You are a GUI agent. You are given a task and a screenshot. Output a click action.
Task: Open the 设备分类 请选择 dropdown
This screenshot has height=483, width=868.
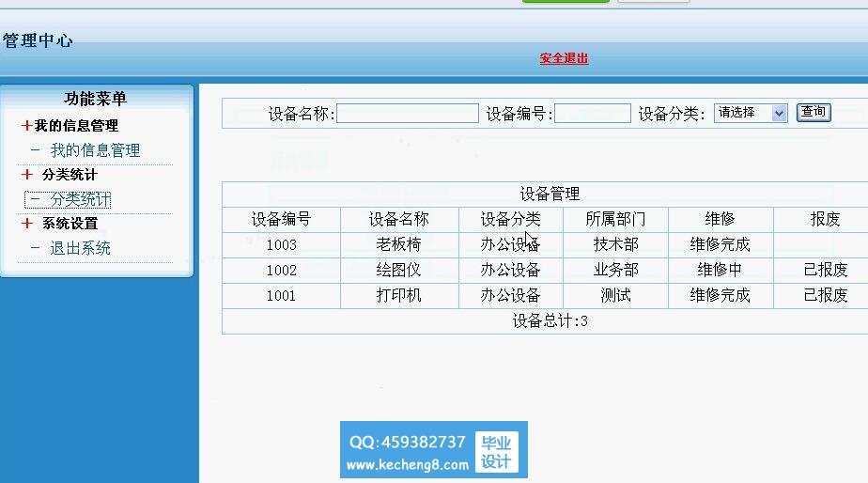[x=751, y=113]
